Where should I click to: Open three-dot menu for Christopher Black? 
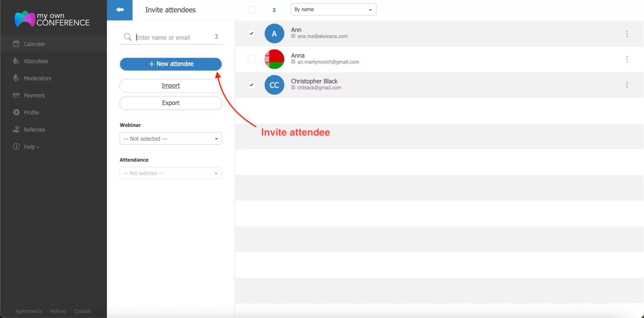click(627, 85)
